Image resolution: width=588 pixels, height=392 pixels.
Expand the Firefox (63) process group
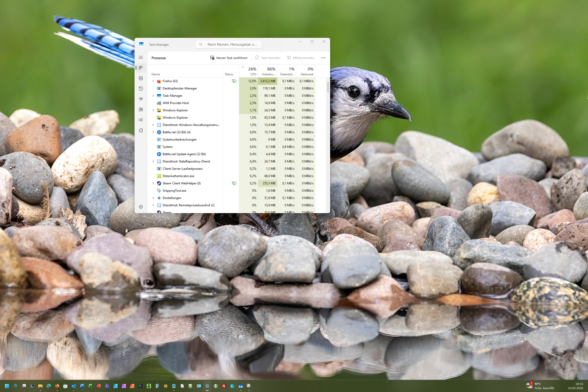pyautogui.click(x=153, y=81)
